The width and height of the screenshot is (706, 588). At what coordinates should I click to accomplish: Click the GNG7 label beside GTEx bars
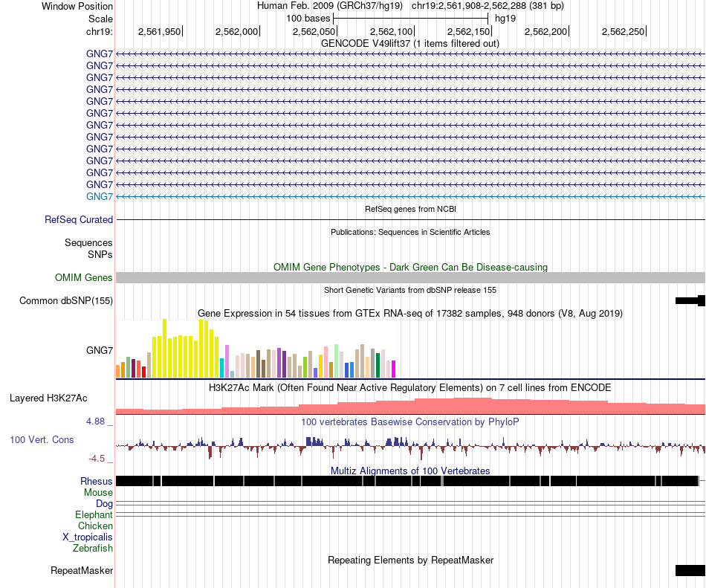point(100,350)
